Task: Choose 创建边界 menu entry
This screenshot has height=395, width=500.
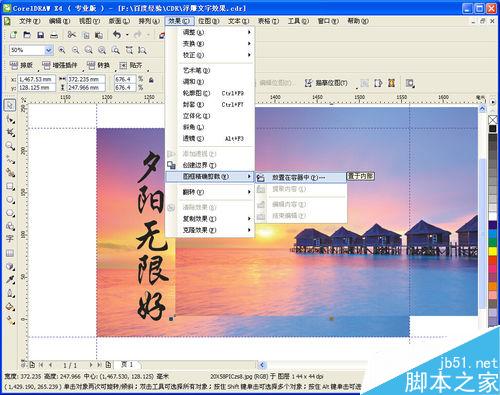Action: pyautogui.click(x=209, y=165)
